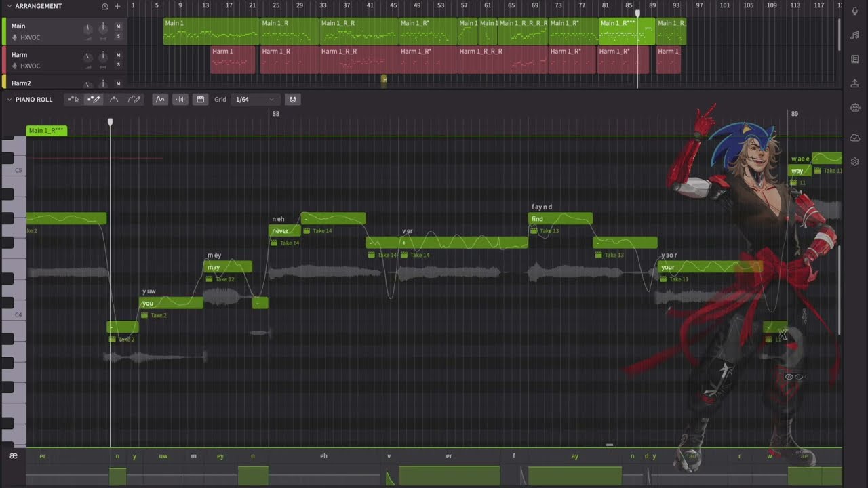Click the HXVOC microphone icon on Main track
Image resolution: width=868 pixels, height=488 pixels.
[14, 37]
